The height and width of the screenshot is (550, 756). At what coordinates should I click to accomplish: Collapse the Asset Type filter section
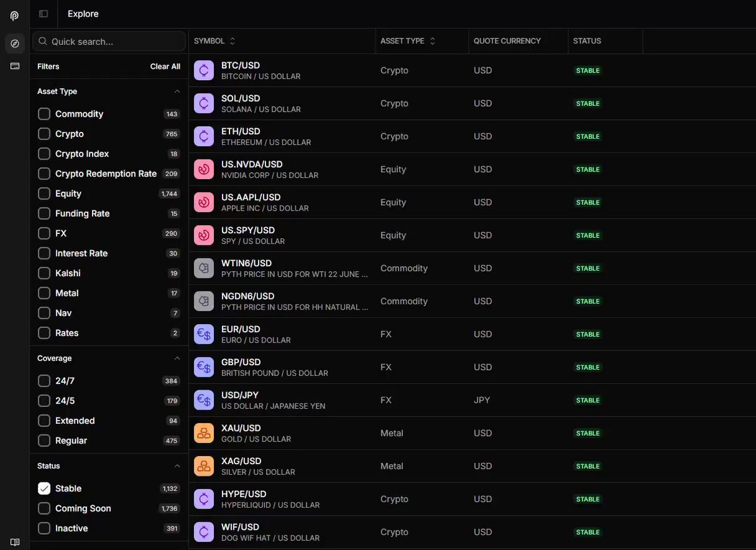click(x=177, y=91)
